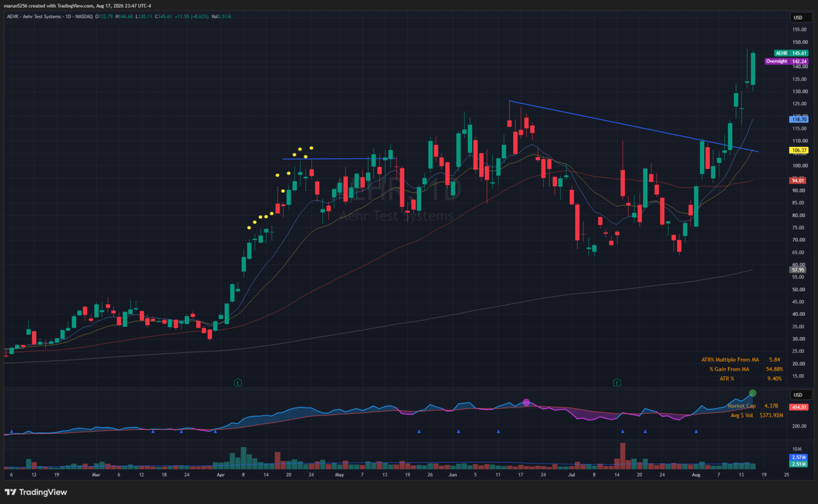Click the Mar label on time axis
Viewport: 818px width, 504px height.
[96, 475]
